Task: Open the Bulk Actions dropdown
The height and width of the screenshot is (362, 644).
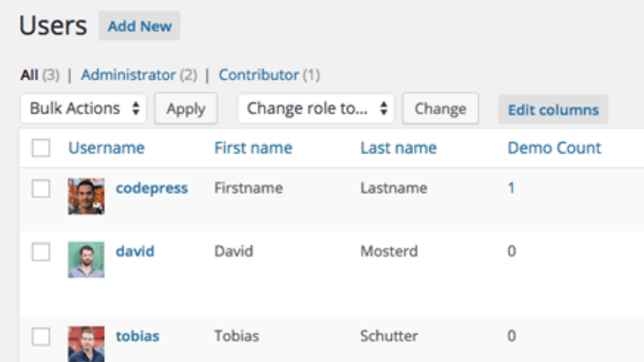Action: (x=83, y=109)
